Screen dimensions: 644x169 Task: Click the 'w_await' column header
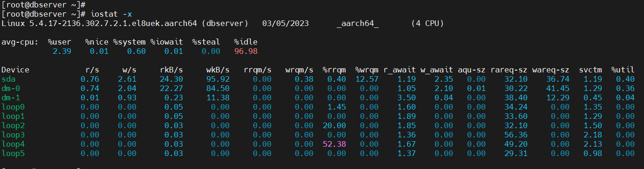pos(437,70)
